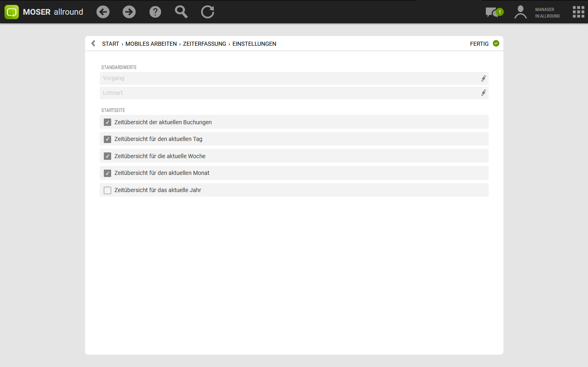Viewport: 588px width, 367px height.
Task: Open help via the question mark icon
Action: click(x=155, y=12)
